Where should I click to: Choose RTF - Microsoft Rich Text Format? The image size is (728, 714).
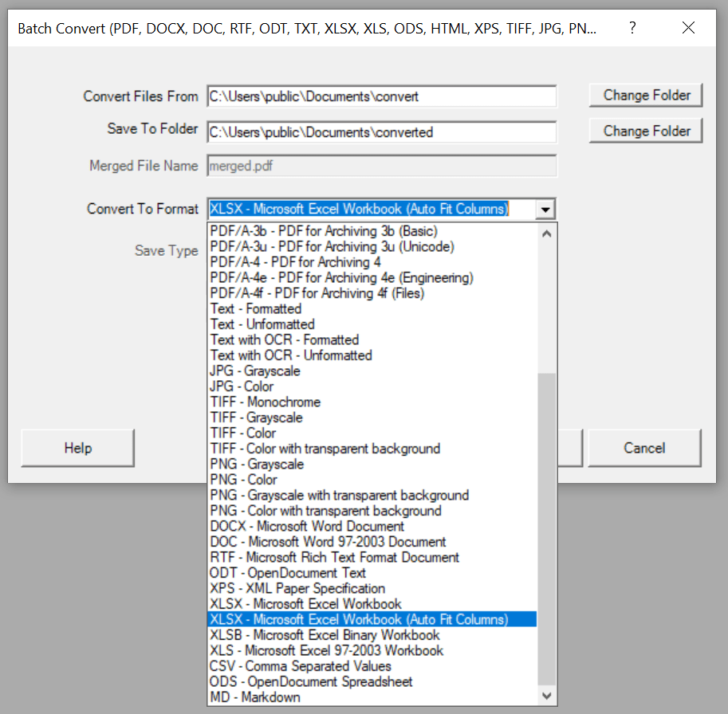point(372,557)
